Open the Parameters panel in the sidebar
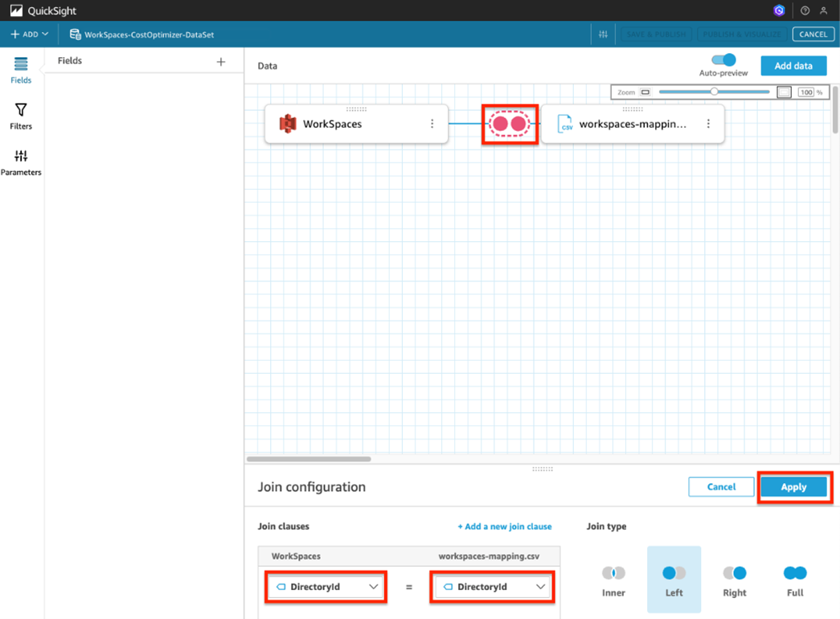Screen dimensions: 840x619 coord(21,160)
